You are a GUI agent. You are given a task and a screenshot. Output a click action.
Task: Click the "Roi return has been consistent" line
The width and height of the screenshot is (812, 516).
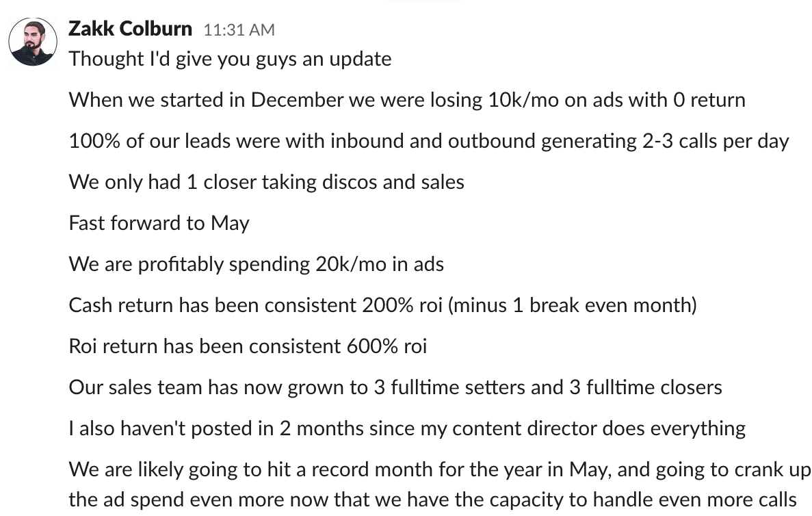tap(248, 346)
